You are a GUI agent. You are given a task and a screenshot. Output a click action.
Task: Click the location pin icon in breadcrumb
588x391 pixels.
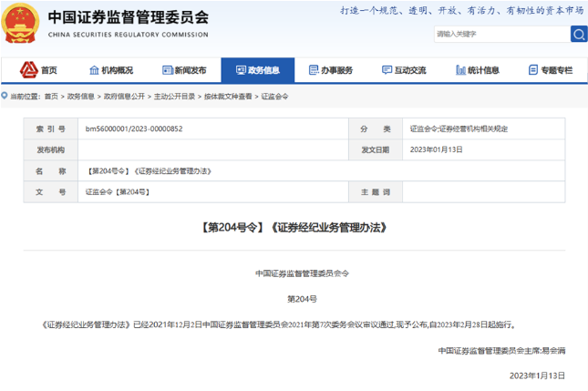click(5, 96)
